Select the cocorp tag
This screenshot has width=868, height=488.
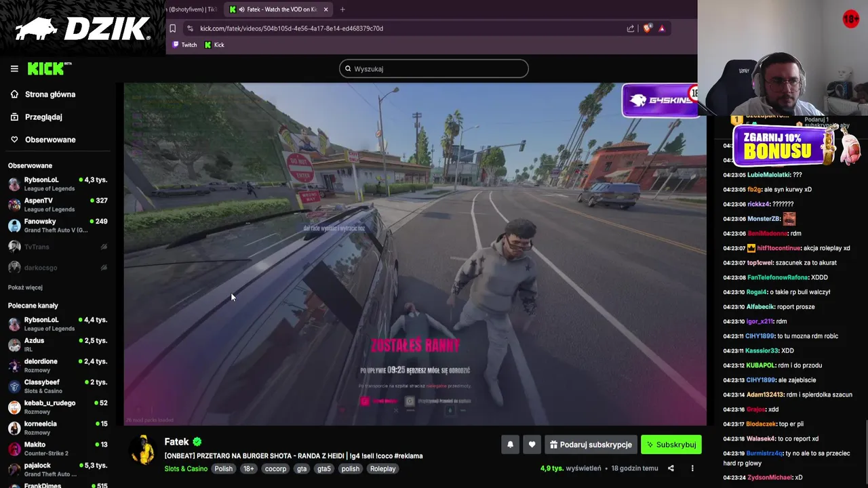pos(275,468)
